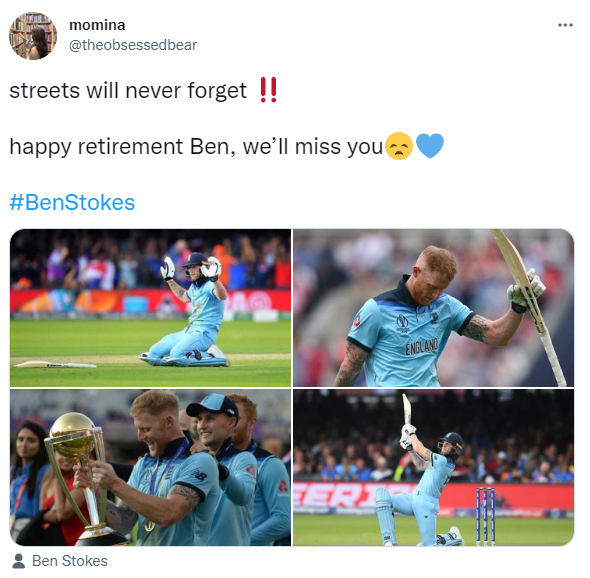This screenshot has height=578, width=590.
Task: Open photo of Stokes batting near stumps
Action: coord(433,467)
